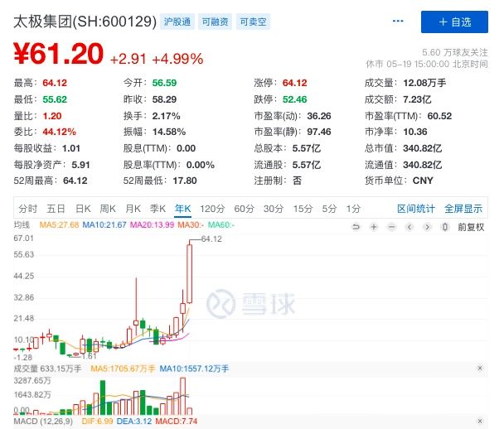Switch to the 15分 chart tab
The height and width of the screenshot is (429, 504).
click(x=303, y=209)
